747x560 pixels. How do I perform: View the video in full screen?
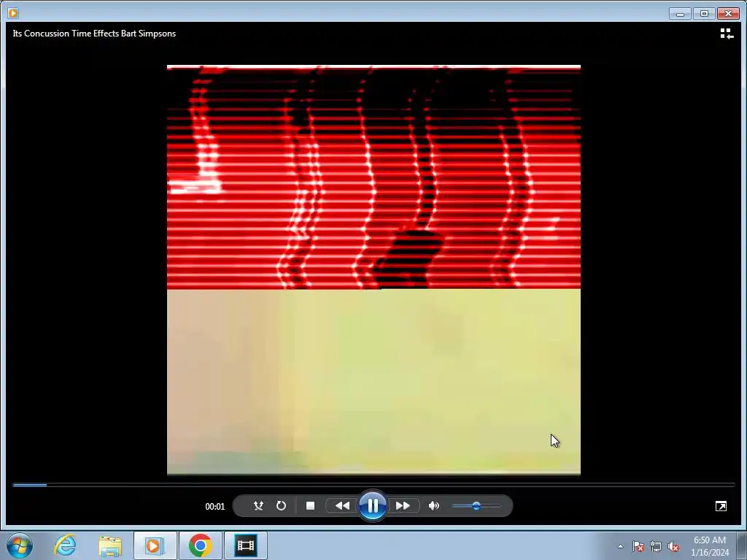721,506
